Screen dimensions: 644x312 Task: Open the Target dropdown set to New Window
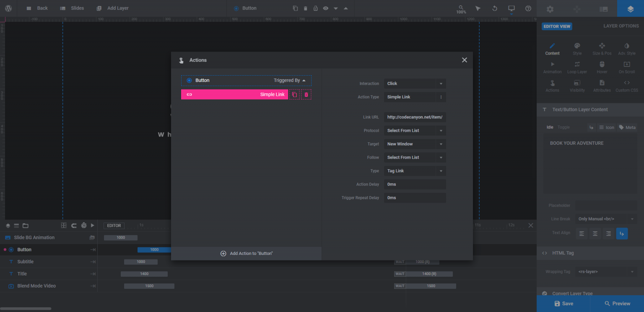pos(414,144)
